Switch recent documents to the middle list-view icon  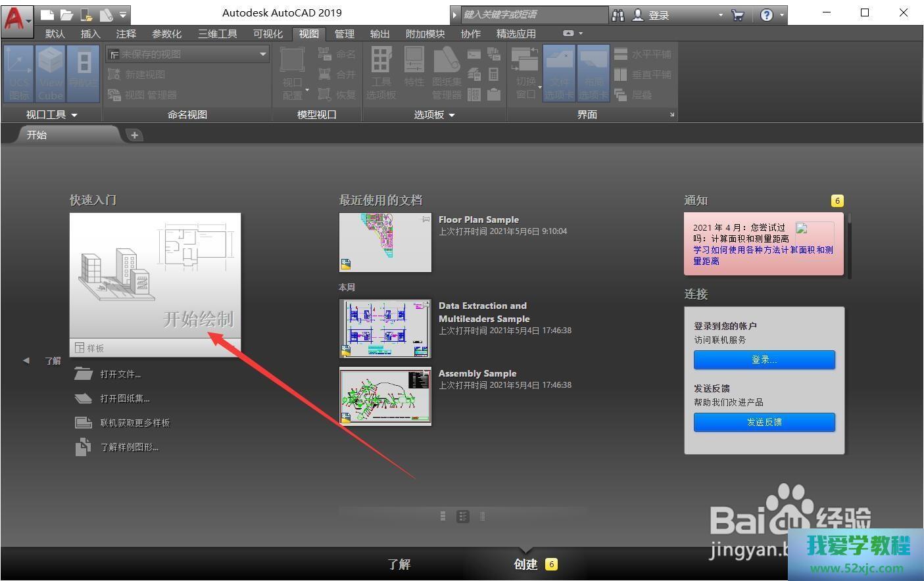[463, 517]
